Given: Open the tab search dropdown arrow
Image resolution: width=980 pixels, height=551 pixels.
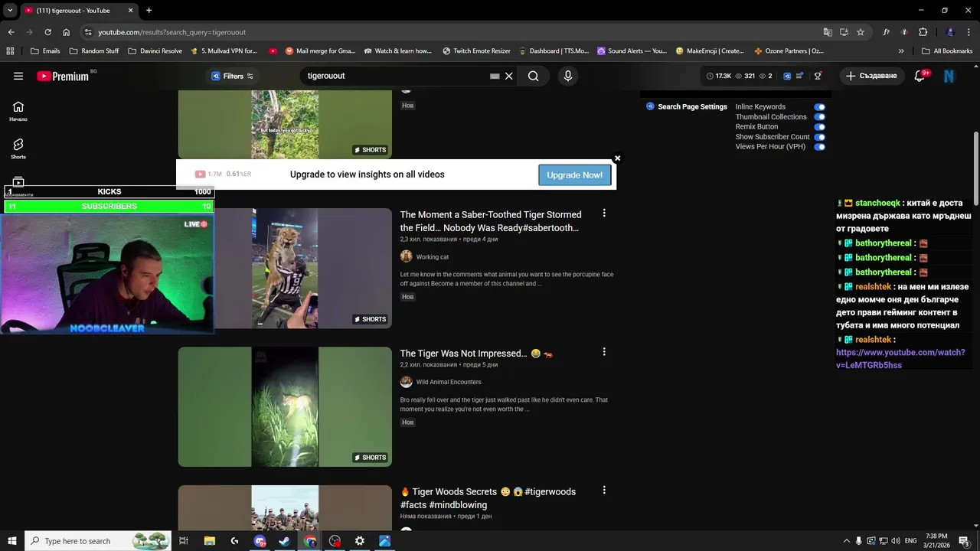Looking at the screenshot, I should click(10, 11).
